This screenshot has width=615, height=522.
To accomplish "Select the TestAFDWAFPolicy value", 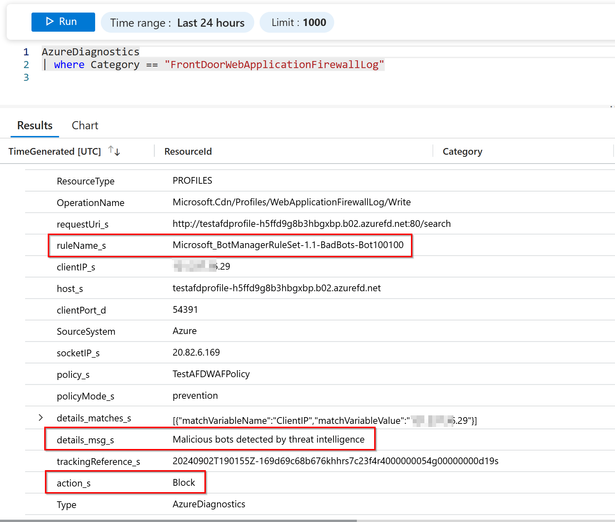I will (x=211, y=374).
